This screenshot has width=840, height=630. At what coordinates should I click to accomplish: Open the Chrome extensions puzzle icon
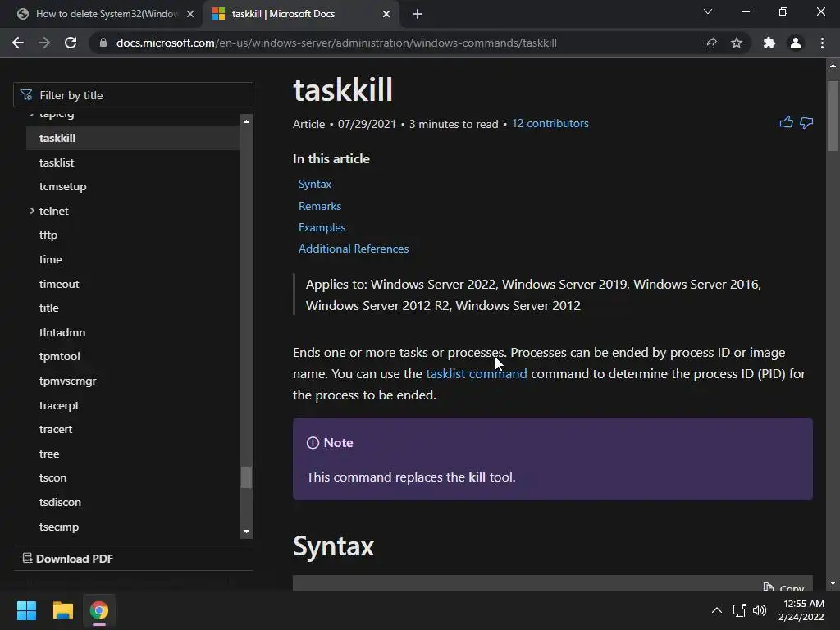click(x=769, y=43)
